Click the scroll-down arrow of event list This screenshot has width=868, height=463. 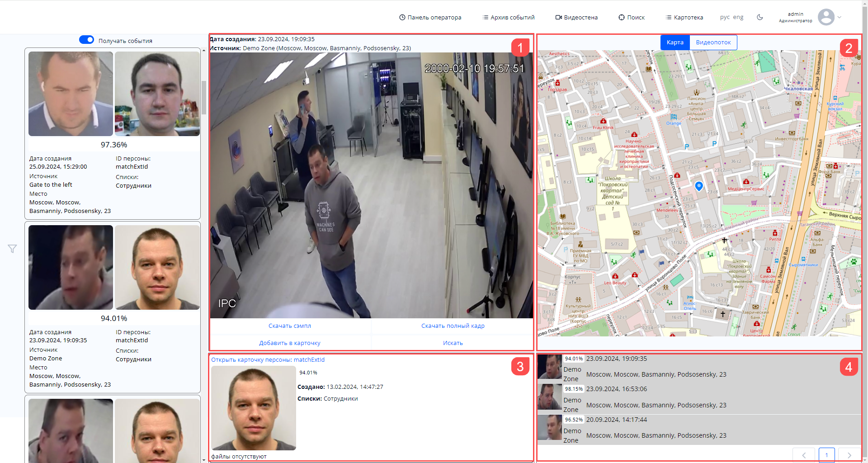(x=204, y=460)
